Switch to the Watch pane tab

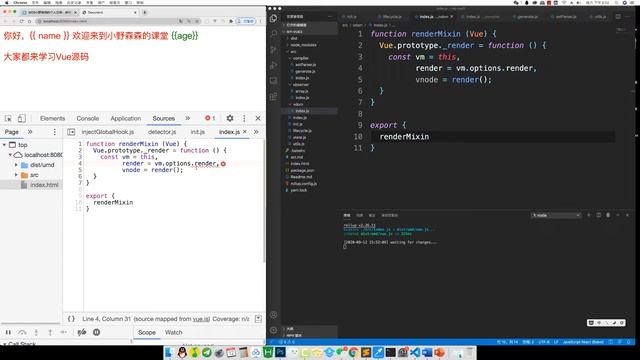point(173,332)
